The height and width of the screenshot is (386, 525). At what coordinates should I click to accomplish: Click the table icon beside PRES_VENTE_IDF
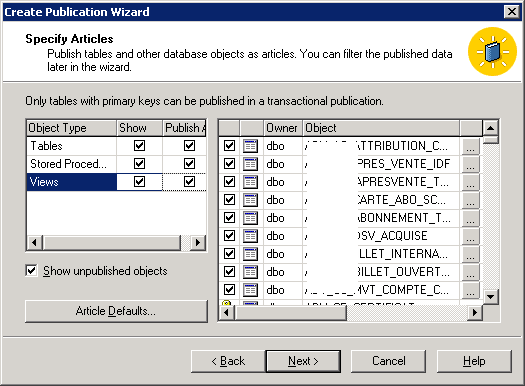coord(250,164)
